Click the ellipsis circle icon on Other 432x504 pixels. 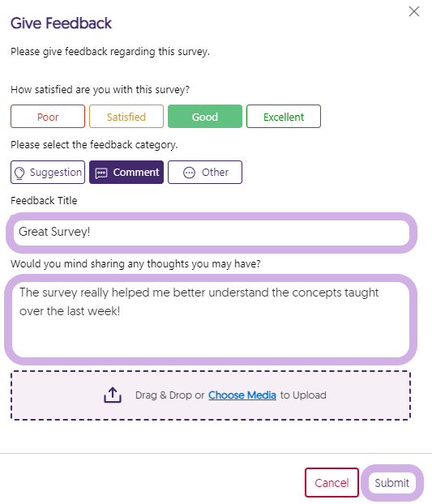(189, 173)
